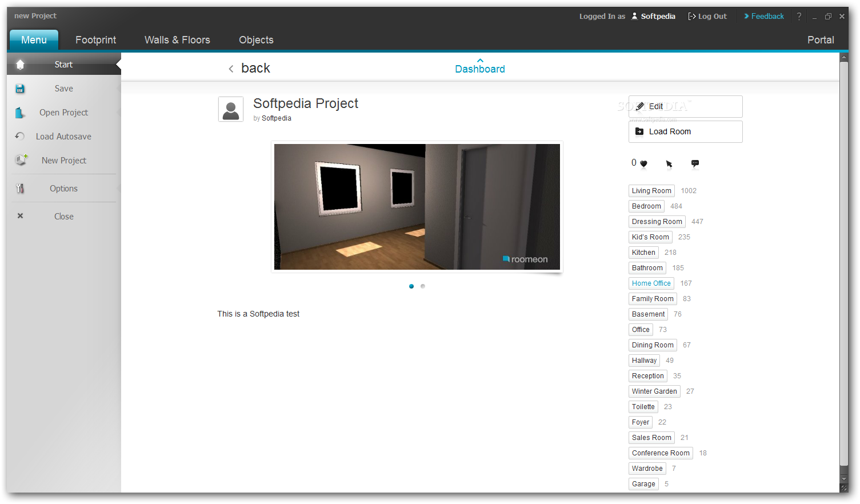
Task: Click the Hallway tag
Action: pyautogui.click(x=644, y=361)
